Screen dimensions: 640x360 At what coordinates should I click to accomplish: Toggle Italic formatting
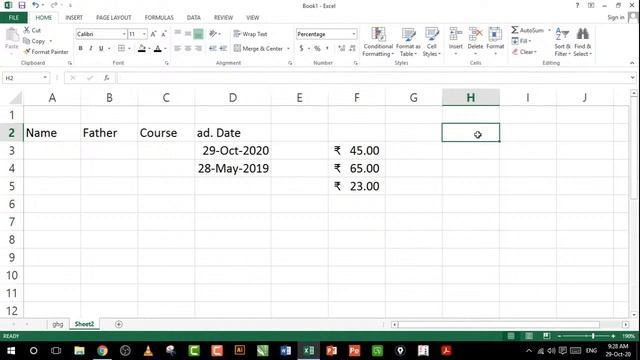pos(91,49)
